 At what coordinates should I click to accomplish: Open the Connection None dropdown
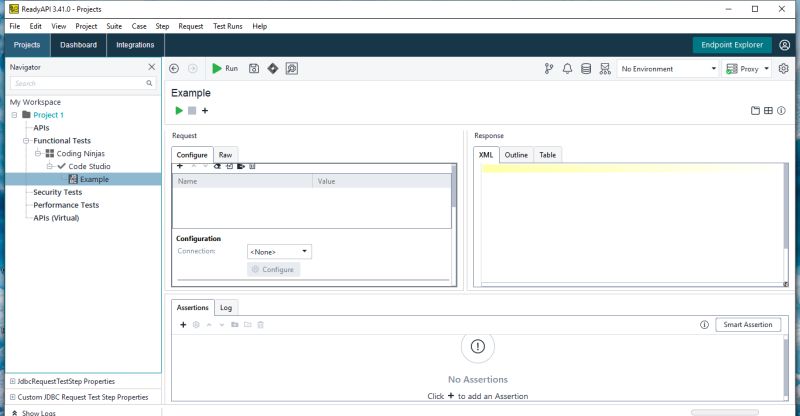point(279,252)
